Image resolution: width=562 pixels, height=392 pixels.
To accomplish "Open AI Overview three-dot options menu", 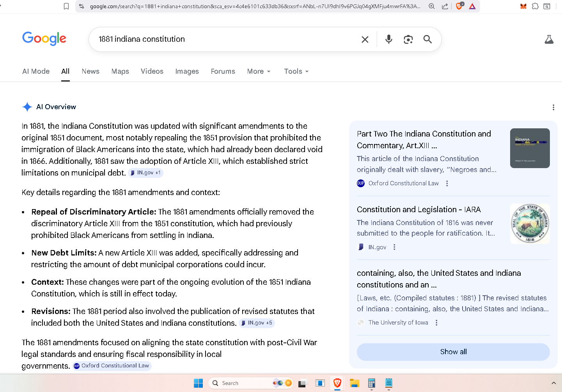I will (x=553, y=107).
